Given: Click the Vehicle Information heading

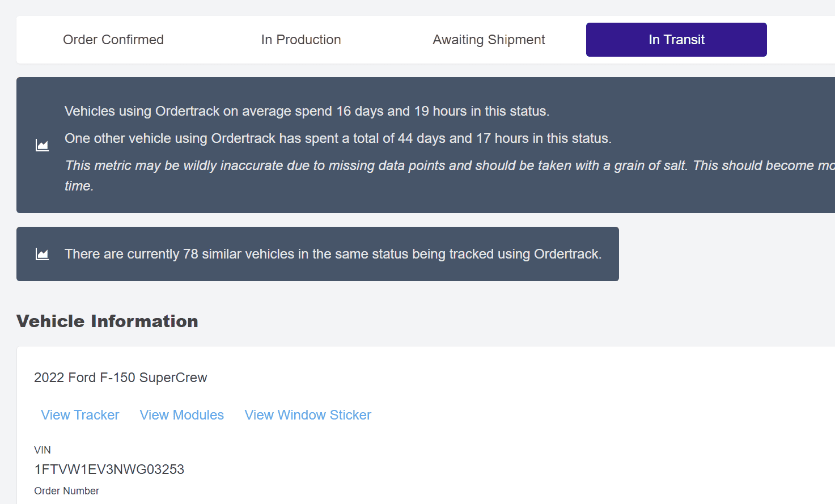Looking at the screenshot, I should point(107,321).
